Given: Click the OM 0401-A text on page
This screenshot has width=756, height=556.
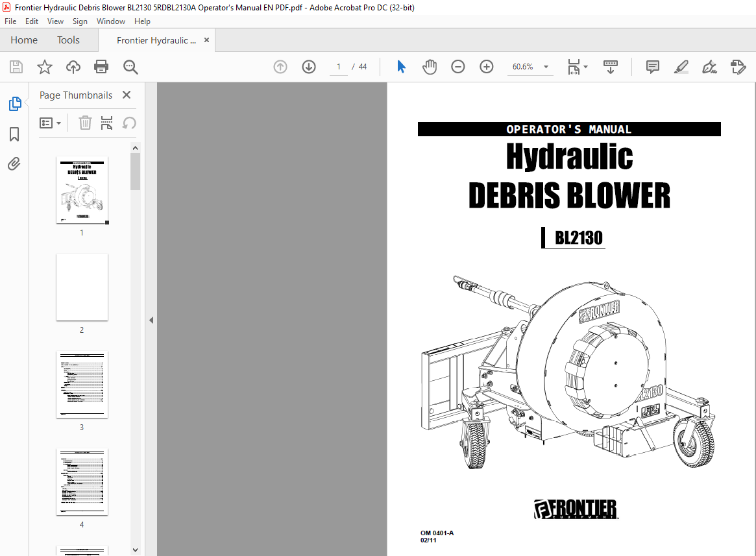Looking at the screenshot, I should (437, 533).
